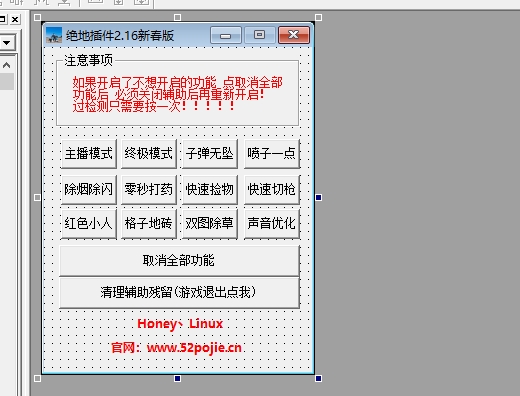Select the 注意事项 group box label

[x=89, y=61]
